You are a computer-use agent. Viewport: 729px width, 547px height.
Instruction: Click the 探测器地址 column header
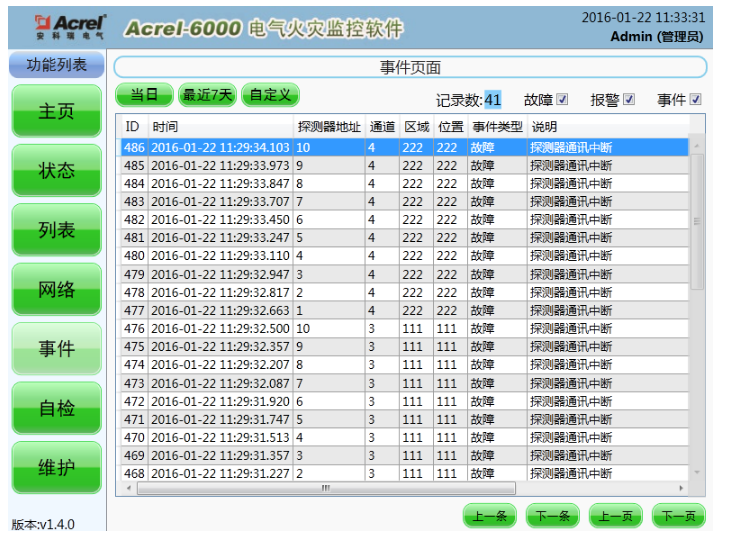pyautogui.click(x=329, y=126)
